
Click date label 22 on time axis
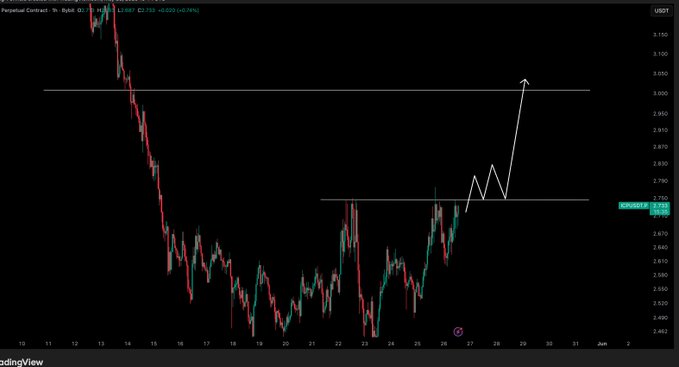338,344
